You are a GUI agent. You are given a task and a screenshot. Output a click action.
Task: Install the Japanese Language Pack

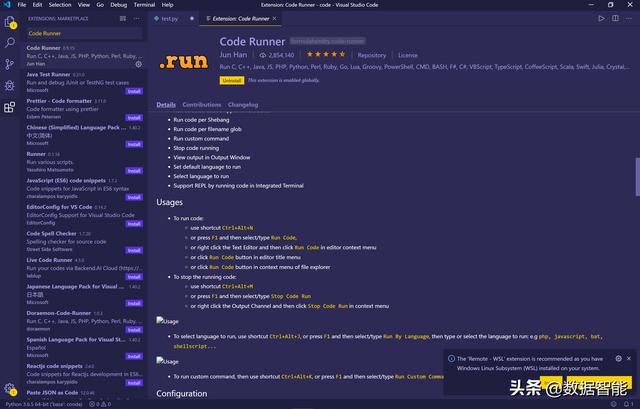point(134,303)
